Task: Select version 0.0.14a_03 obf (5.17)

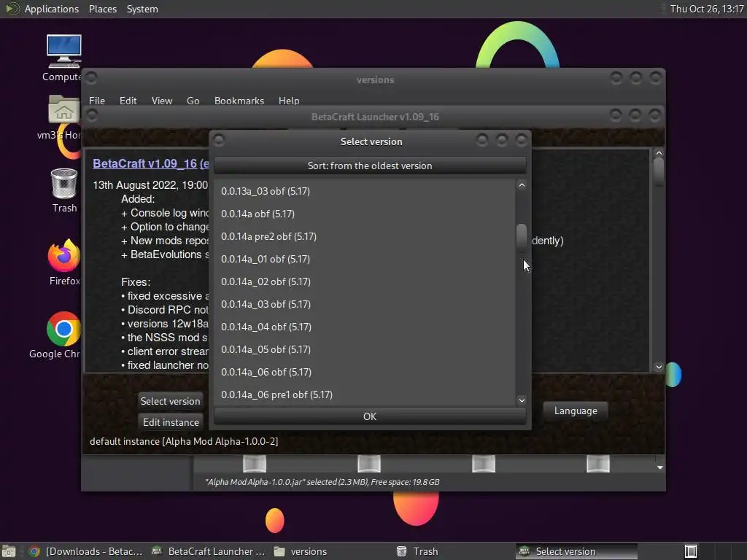Action: point(365,304)
